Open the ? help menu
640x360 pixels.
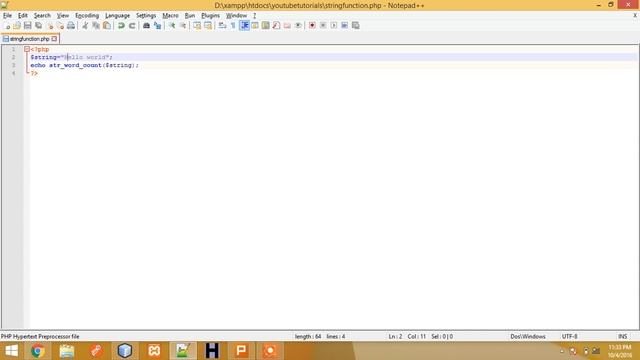[254, 16]
